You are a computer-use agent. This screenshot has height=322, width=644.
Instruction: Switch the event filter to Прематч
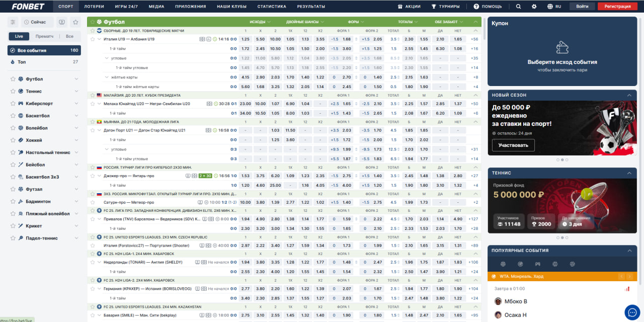point(45,36)
